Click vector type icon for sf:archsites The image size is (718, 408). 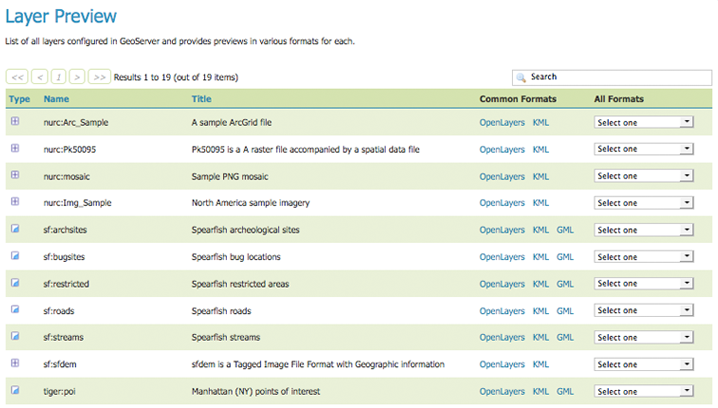[15, 229]
